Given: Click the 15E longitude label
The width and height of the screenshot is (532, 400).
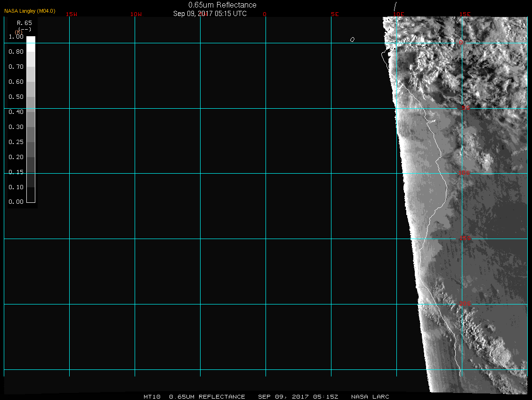Looking at the screenshot, I should (465, 14).
